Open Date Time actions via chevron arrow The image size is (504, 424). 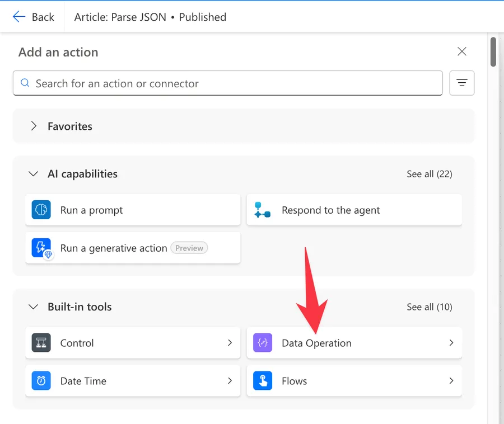pos(230,381)
